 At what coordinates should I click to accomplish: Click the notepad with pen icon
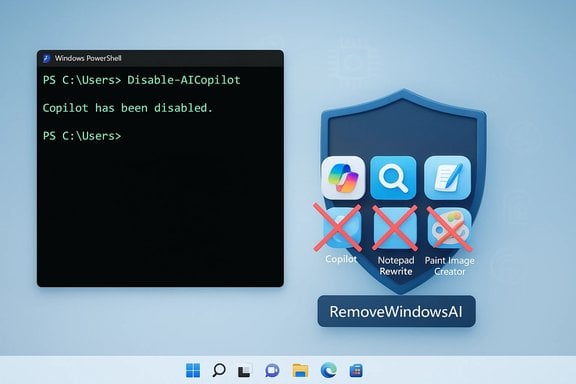[447, 178]
